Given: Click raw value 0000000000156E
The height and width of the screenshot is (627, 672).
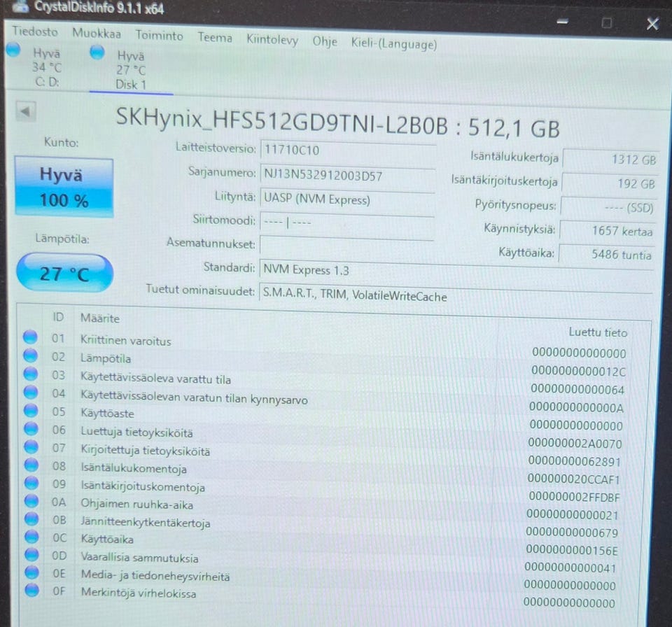Looking at the screenshot, I should [572, 549].
